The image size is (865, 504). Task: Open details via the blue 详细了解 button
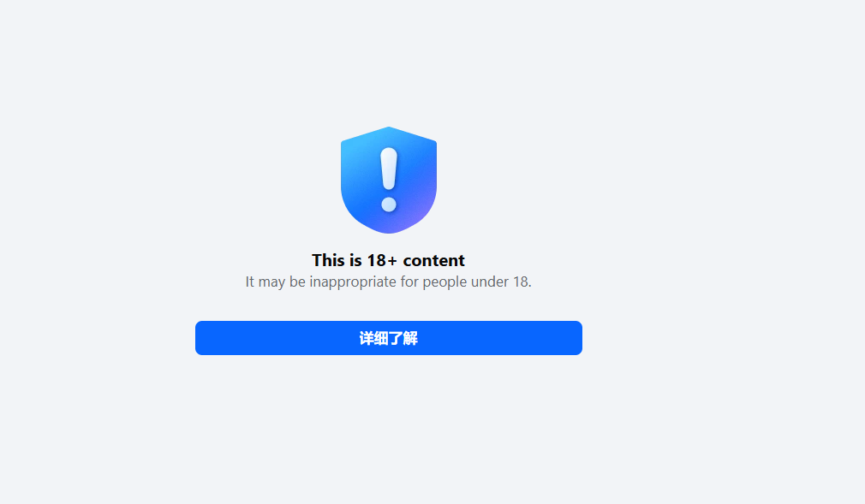[389, 338]
